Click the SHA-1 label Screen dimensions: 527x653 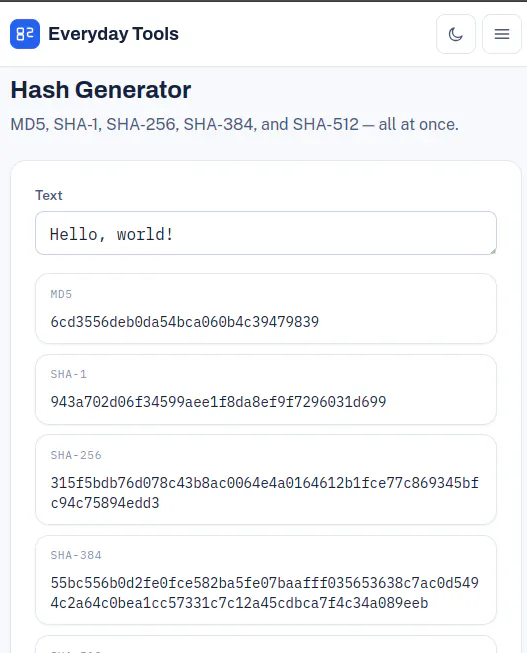(69, 374)
